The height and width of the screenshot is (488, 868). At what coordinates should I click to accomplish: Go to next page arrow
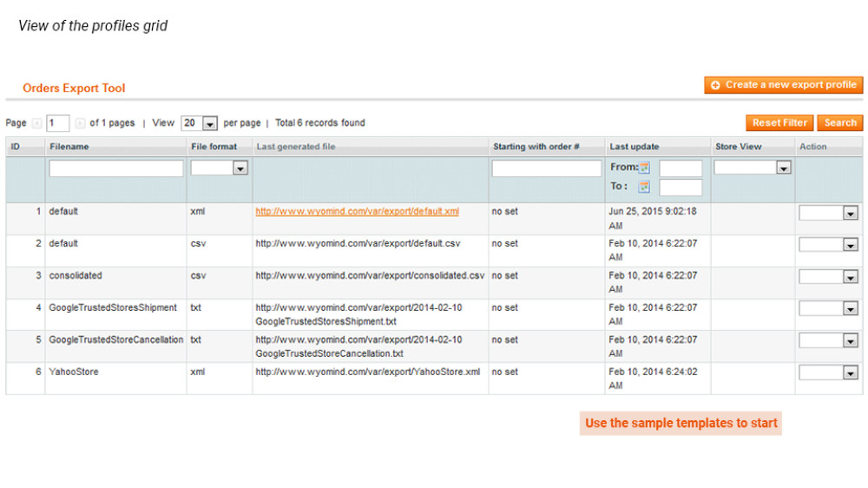pos(80,123)
